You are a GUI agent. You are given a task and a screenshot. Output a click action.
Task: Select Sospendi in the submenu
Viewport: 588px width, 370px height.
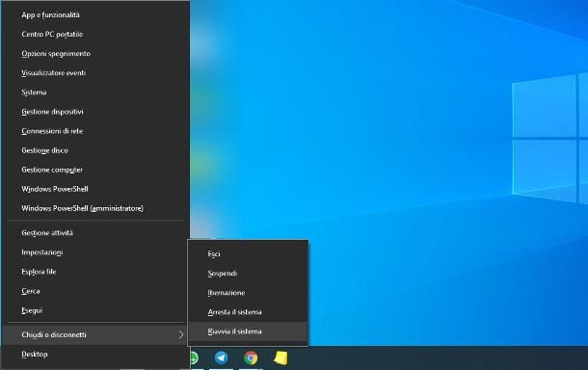point(248,274)
